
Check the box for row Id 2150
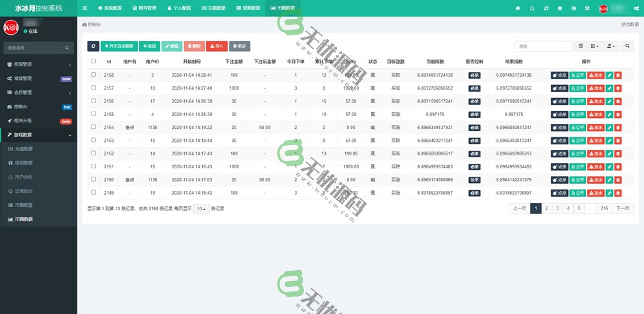[x=93, y=179]
